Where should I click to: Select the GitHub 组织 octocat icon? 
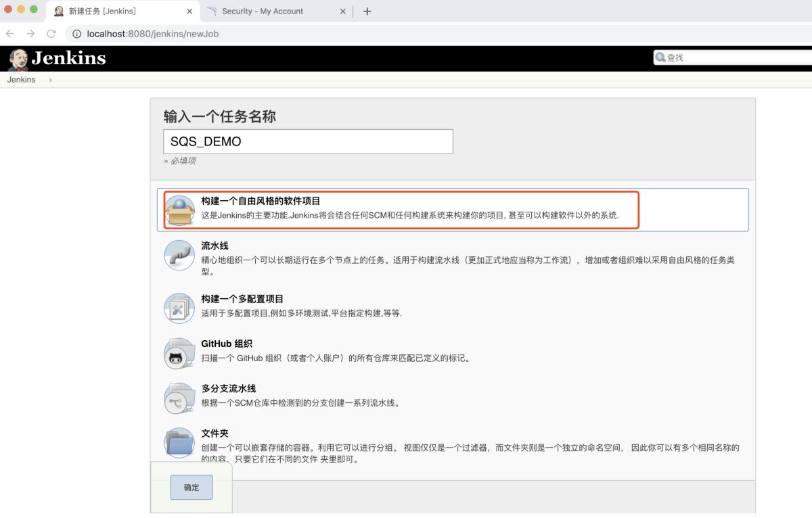(179, 353)
